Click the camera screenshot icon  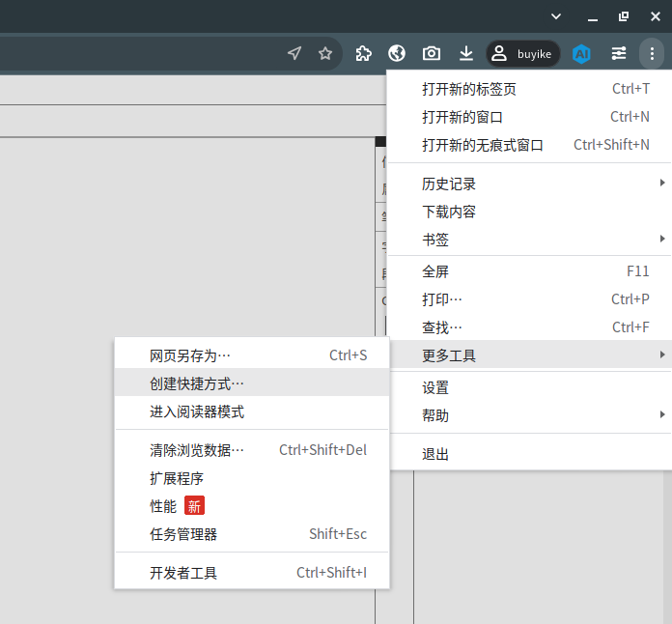coord(432,53)
